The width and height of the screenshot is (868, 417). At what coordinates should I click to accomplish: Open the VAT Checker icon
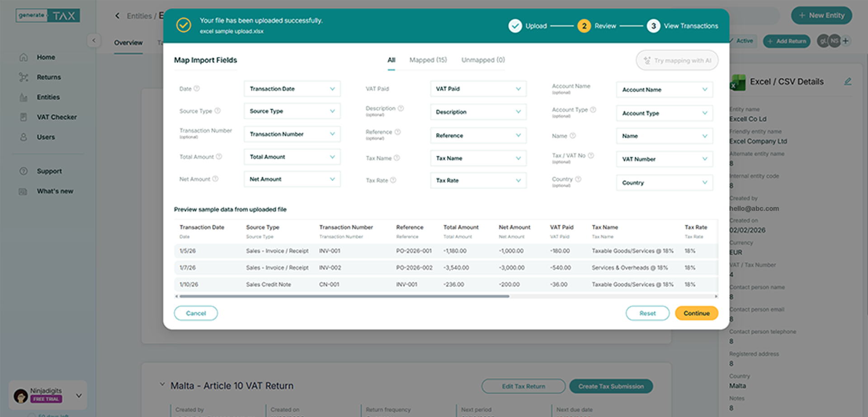(24, 117)
